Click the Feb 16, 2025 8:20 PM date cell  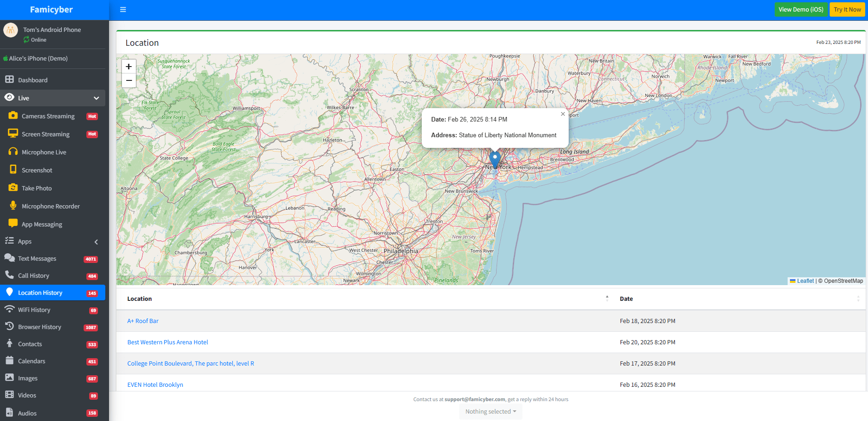coord(648,384)
